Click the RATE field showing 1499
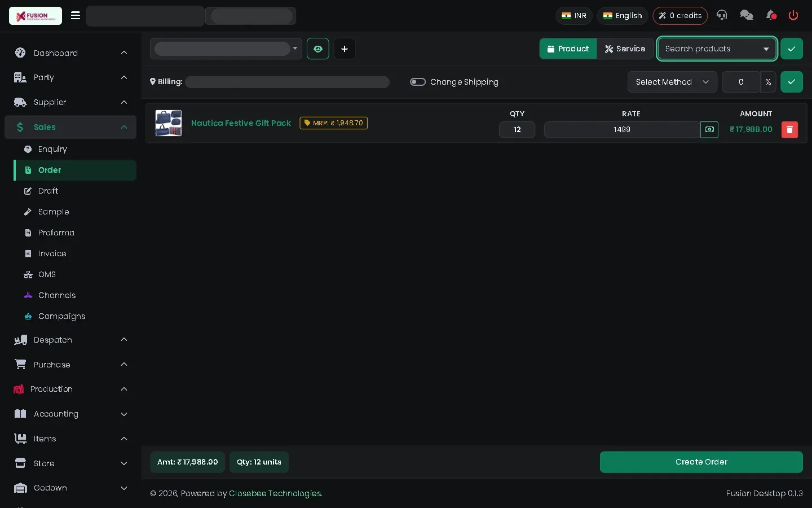The height and width of the screenshot is (508, 812). point(622,130)
